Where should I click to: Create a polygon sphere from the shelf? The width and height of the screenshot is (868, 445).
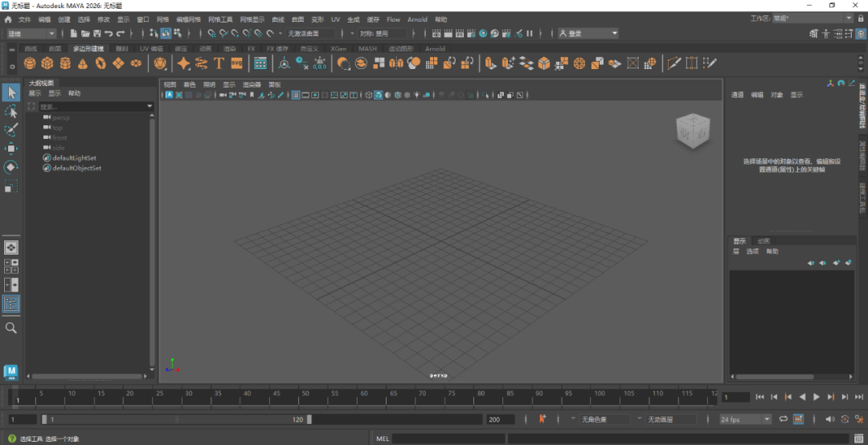(x=30, y=63)
